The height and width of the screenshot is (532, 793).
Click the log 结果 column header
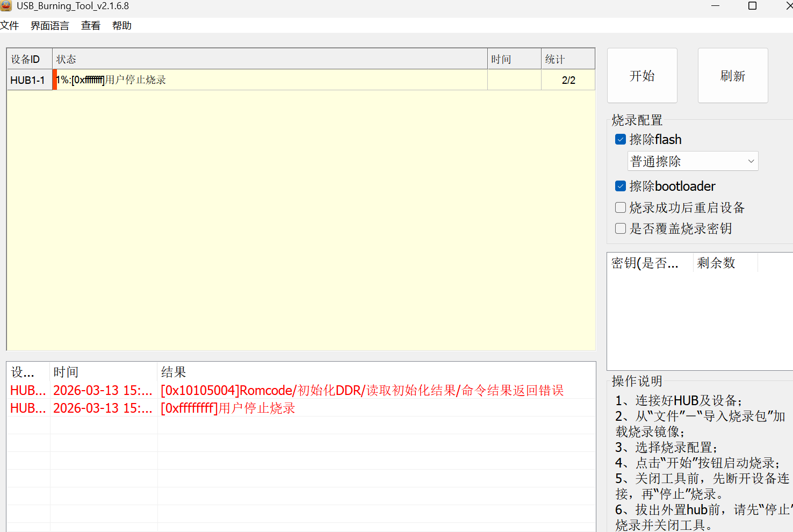[x=377, y=372]
